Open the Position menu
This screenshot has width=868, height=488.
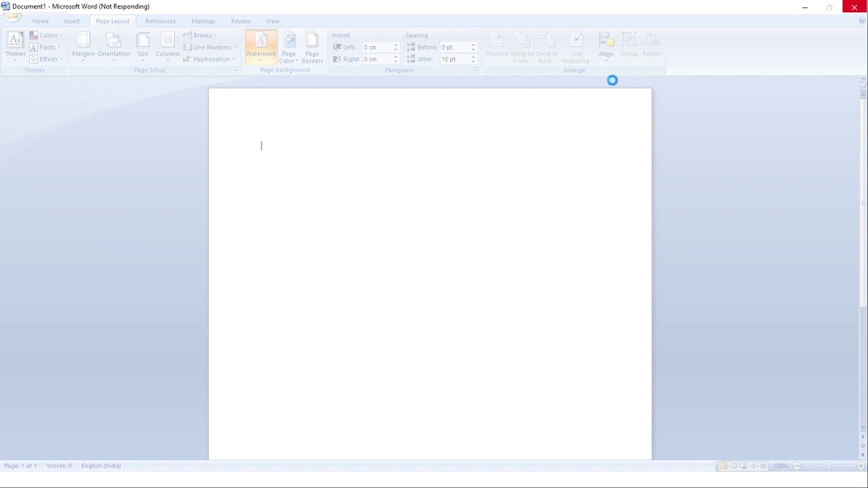tap(496, 47)
